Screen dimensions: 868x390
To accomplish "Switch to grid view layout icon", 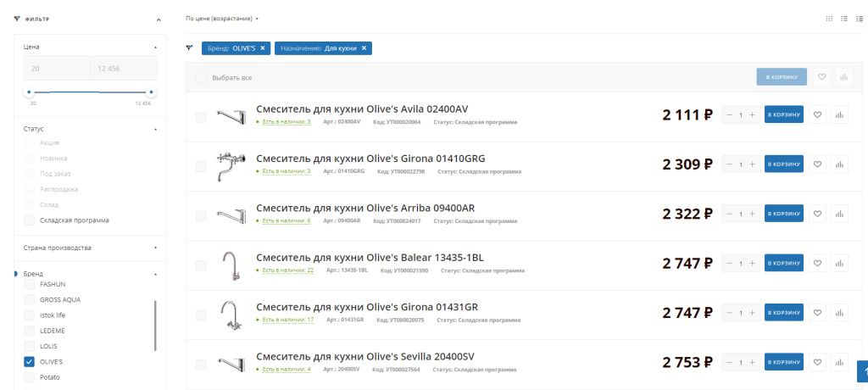I will click(x=829, y=18).
